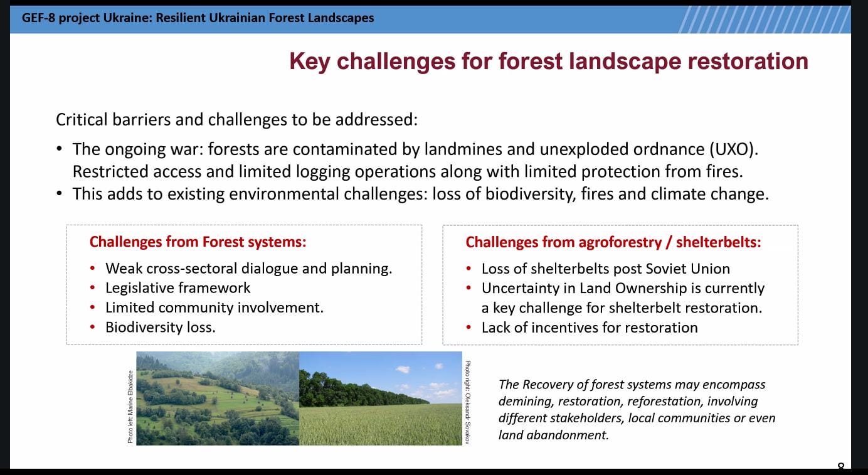Click the right wheat field shelterbelt photo
Image resolution: width=868 pixels, height=475 pixels.
pos(380,398)
